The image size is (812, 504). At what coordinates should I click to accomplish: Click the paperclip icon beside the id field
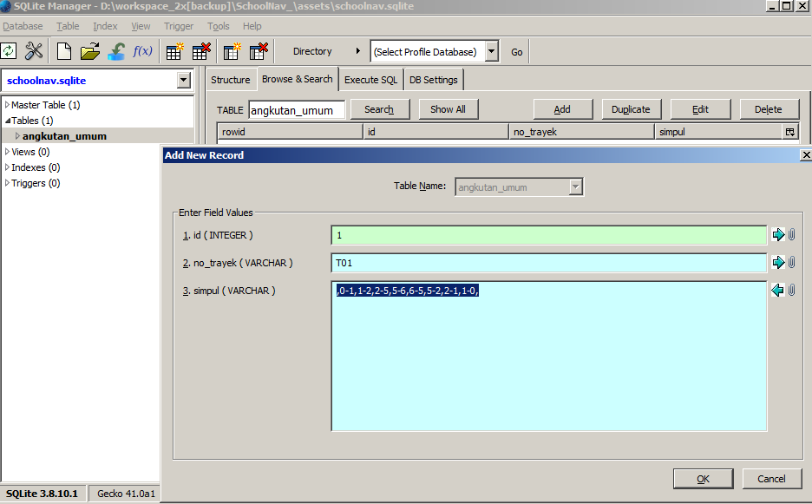792,235
